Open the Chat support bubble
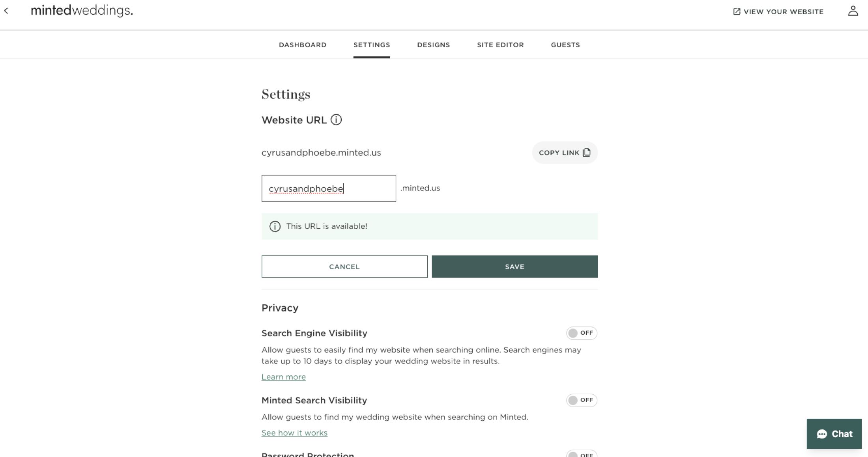Viewport: 868px width, 457px height. click(834, 434)
